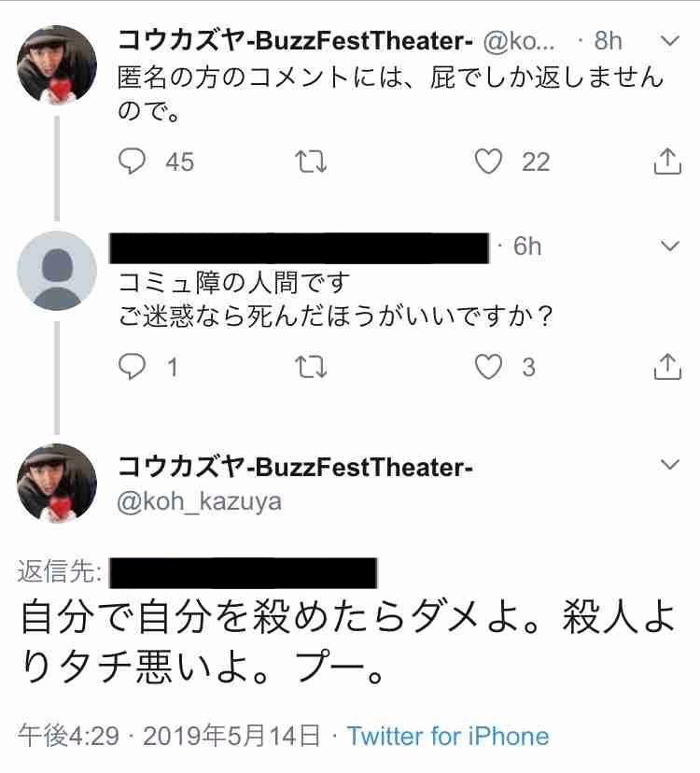Like the first tweet with 22 likes
Image resolution: width=700 pixels, height=773 pixels.
(x=489, y=162)
